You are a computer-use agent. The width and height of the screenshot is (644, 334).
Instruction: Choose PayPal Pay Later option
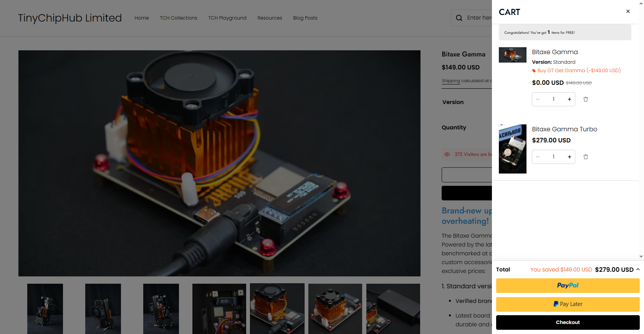[568, 304]
